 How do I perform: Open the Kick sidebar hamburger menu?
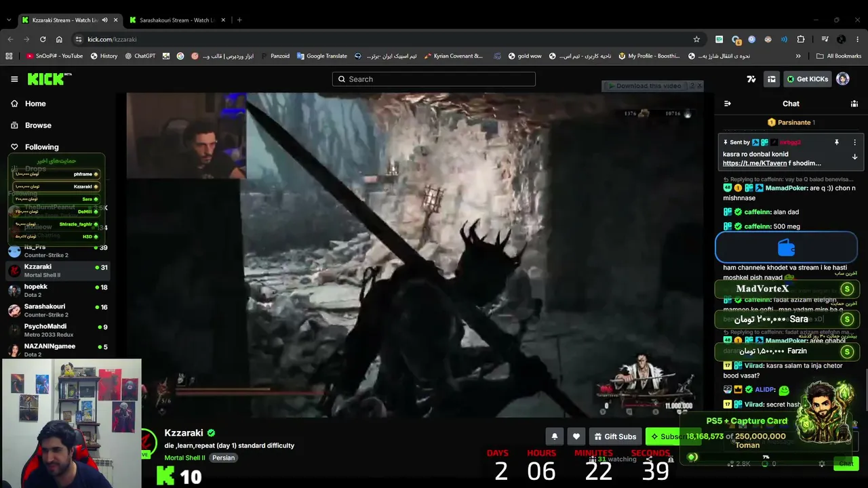coord(14,79)
